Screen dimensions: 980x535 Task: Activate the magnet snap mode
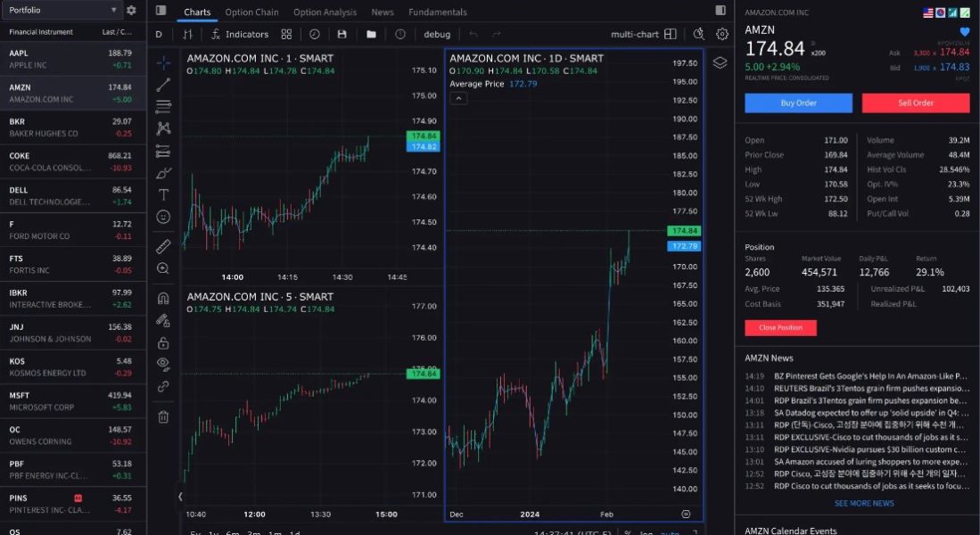pyautogui.click(x=163, y=298)
